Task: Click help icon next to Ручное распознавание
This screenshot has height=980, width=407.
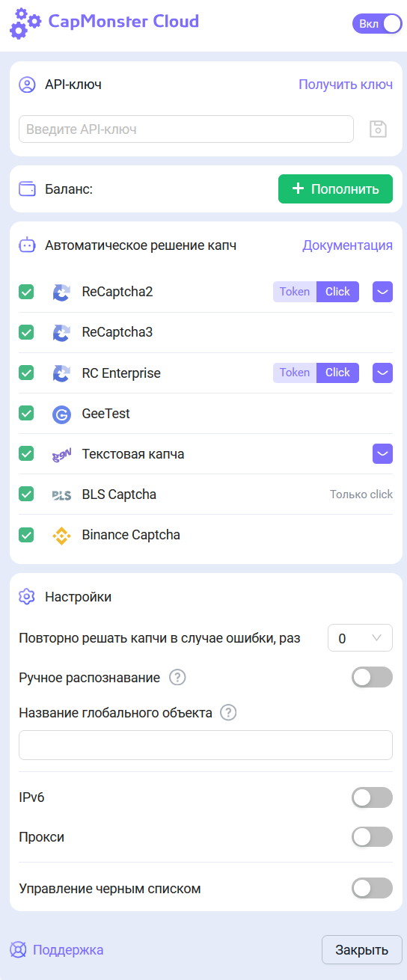Action: pyautogui.click(x=177, y=678)
